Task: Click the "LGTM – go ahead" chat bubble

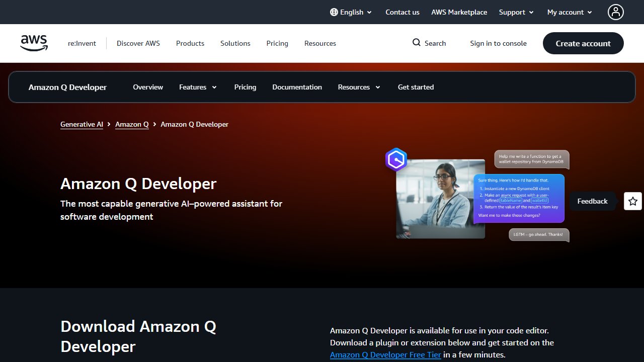Action: [539, 235]
